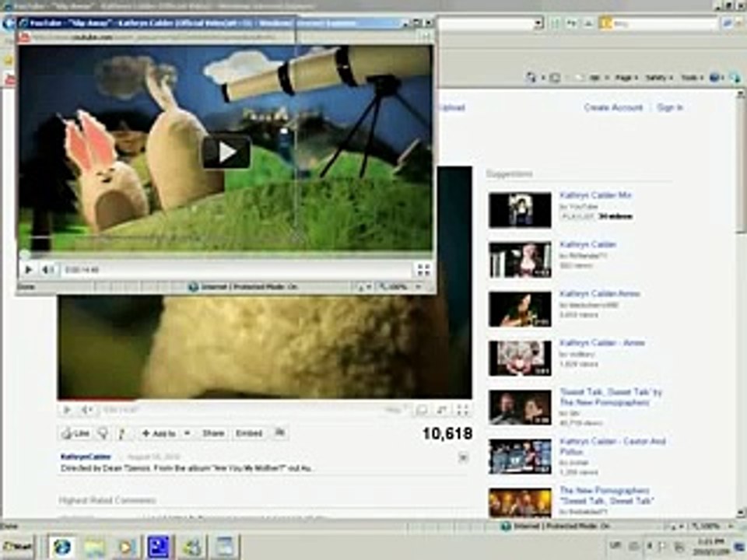Play the video in the popup window
This screenshot has width=747, height=560.
[x=226, y=152]
